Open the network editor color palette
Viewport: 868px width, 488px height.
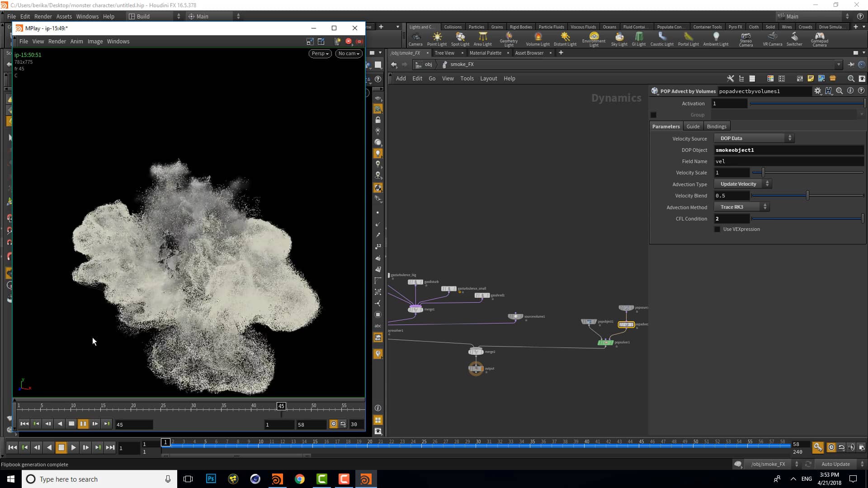point(770,78)
